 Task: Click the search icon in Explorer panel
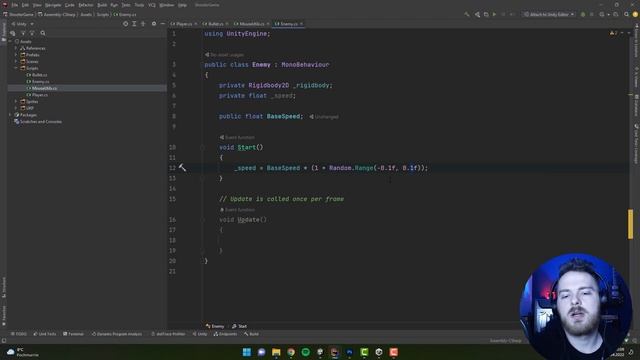click(43, 33)
